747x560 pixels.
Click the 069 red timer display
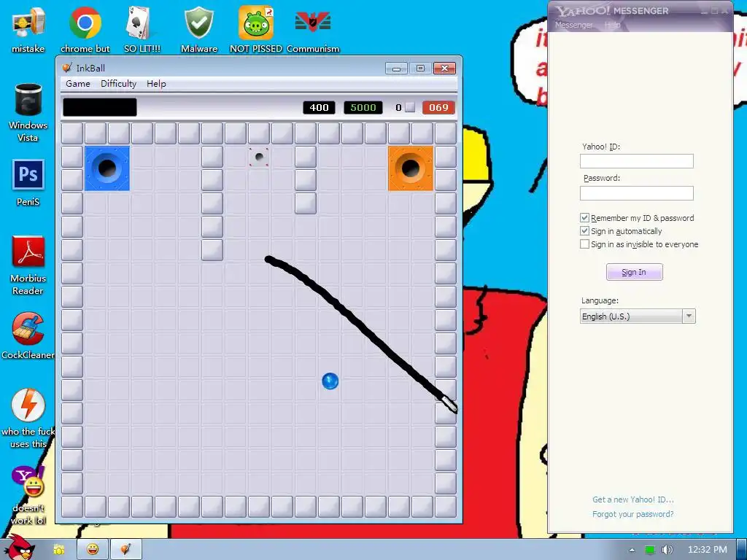[x=438, y=108]
